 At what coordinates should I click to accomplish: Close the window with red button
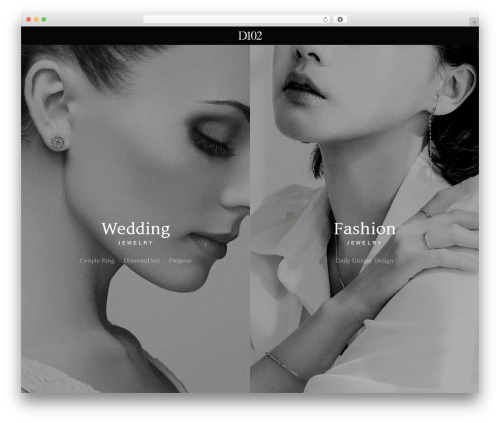[x=29, y=19]
